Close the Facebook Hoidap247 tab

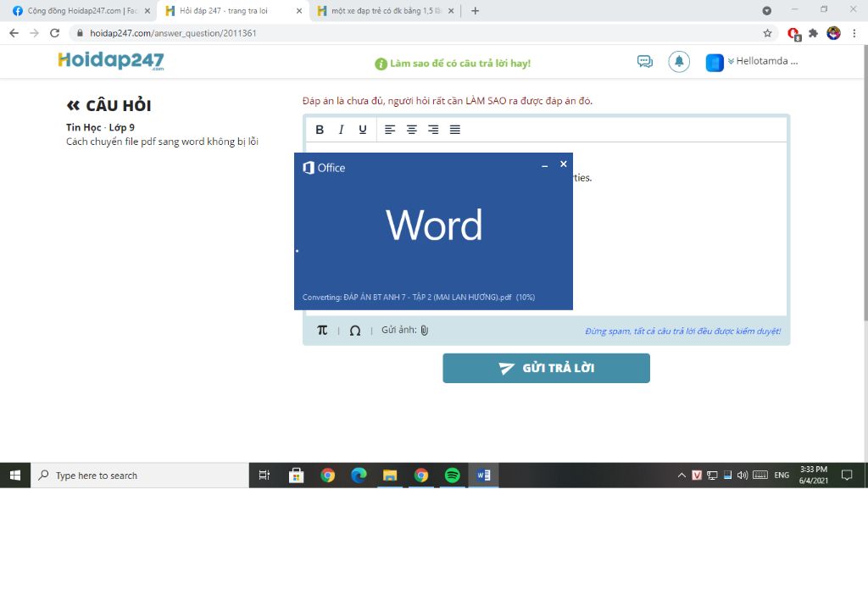point(147,10)
